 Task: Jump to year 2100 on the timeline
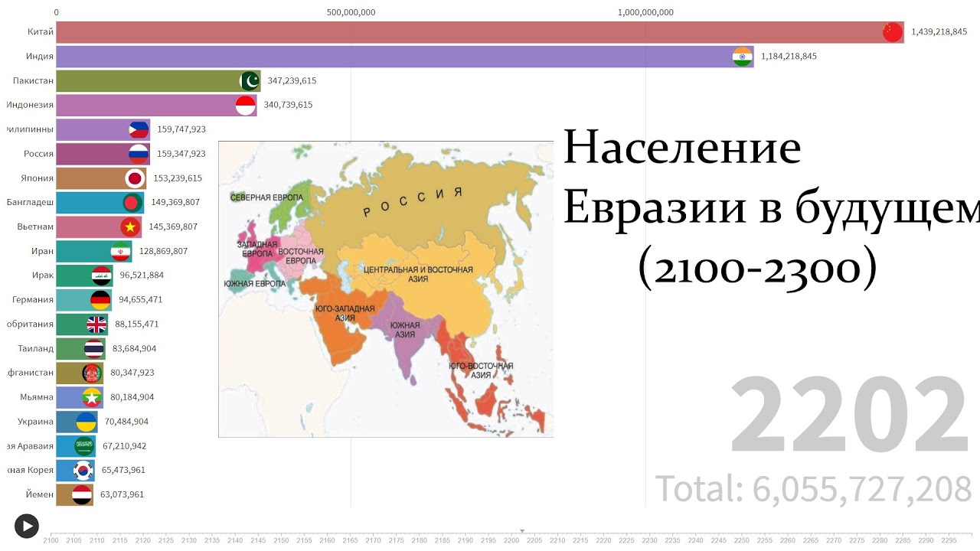pyautogui.click(x=51, y=540)
